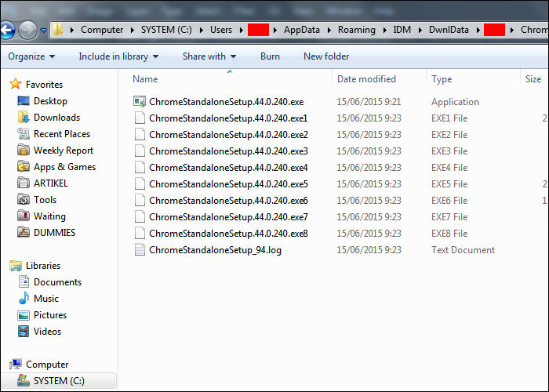Click the Waiting folder icon
This screenshot has height=392, width=549.
coord(24,216)
